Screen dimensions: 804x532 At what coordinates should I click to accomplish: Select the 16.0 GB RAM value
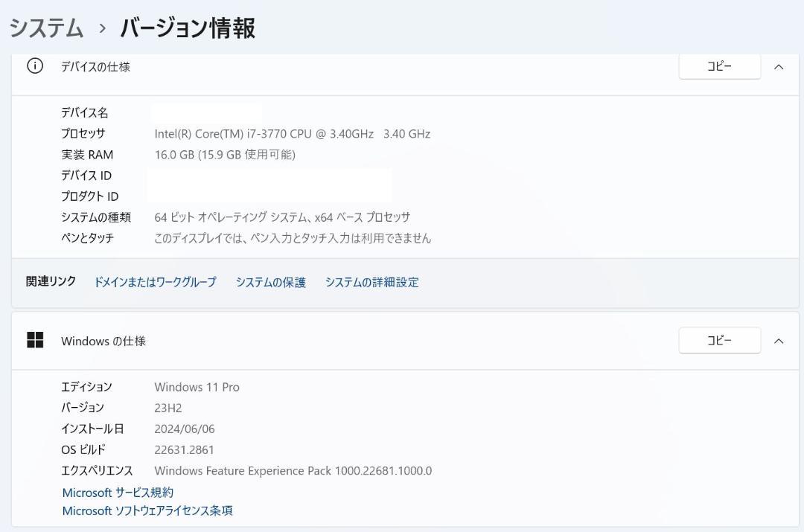click(225, 154)
